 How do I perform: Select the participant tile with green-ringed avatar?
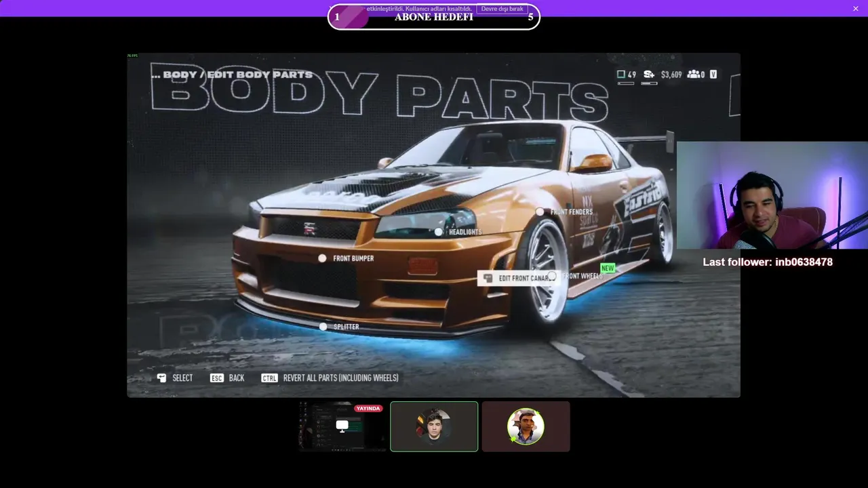click(x=526, y=426)
